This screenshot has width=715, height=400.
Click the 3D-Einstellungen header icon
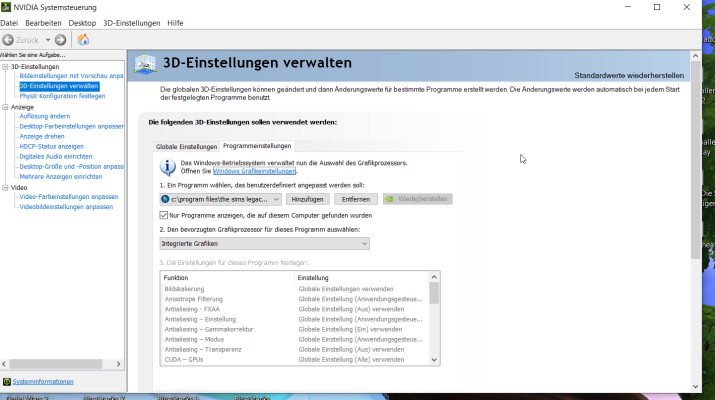(145, 63)
